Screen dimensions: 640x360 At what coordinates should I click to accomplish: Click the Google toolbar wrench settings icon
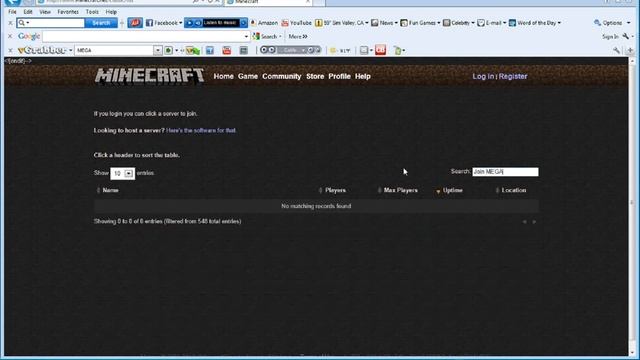[625, 36]
